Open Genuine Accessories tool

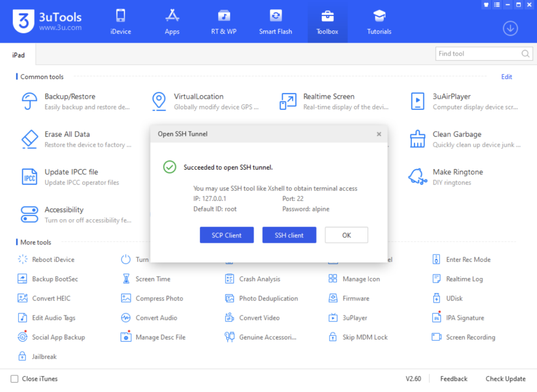261,337
